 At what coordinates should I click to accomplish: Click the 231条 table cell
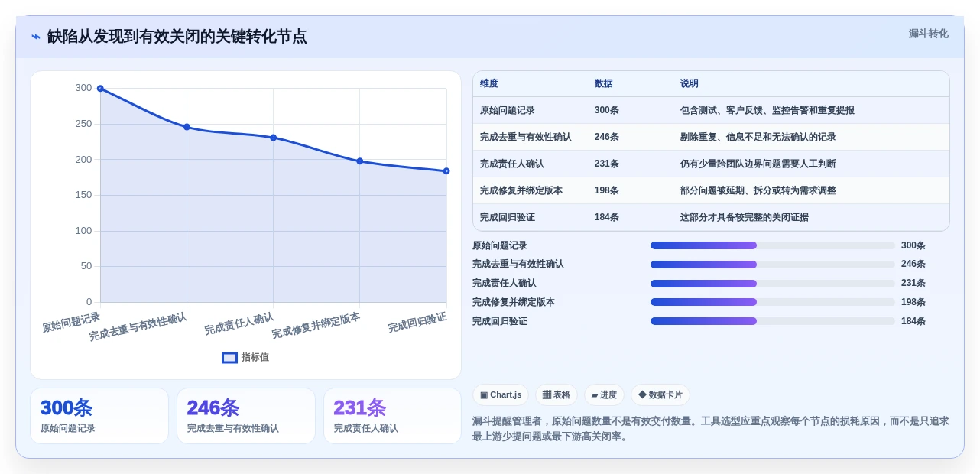(607, 164)
